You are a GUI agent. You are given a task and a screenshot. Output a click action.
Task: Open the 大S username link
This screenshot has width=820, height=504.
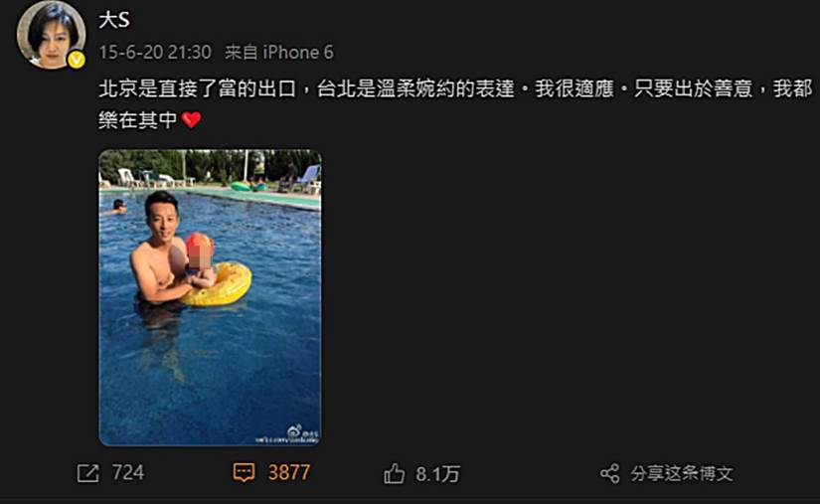(x=114, y=20)
